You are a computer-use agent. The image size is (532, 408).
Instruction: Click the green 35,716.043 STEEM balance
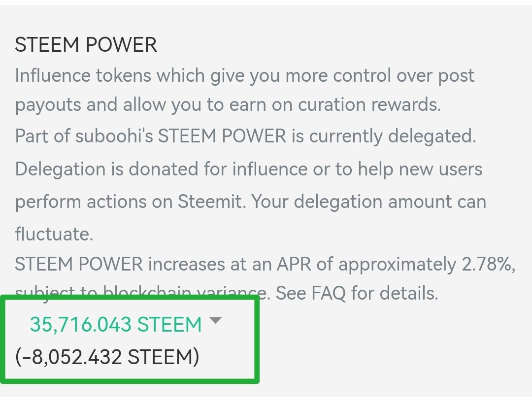(116, 325)
